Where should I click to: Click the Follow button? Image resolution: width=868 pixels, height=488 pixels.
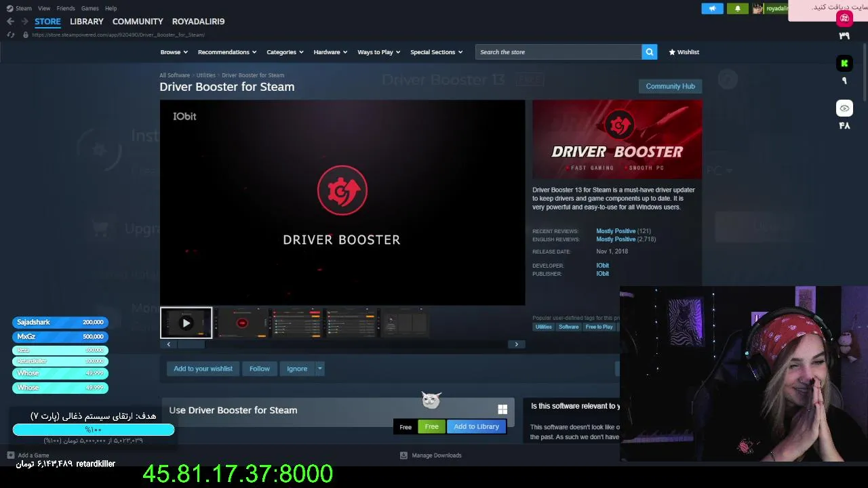coord(259,369)
